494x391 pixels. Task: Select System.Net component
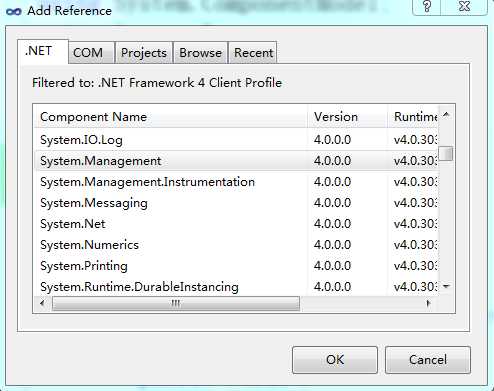[73, 224]
